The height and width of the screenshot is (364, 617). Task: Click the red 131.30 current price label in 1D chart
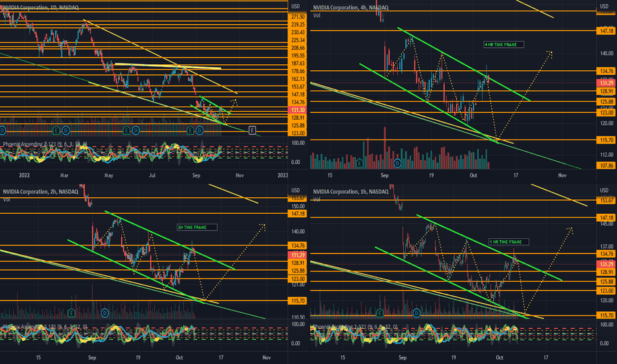298,110
